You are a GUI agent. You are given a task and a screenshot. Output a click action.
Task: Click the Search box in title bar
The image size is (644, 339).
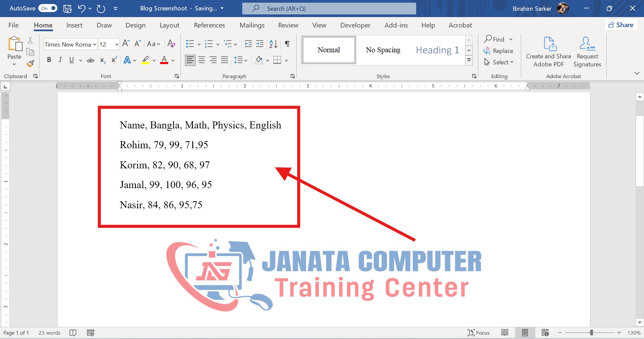pos(329,9)
